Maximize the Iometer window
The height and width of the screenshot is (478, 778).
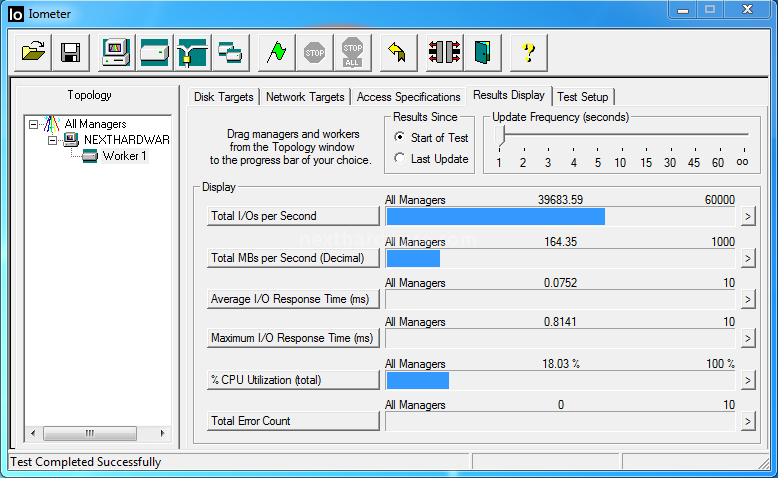(x=710, y=10)
